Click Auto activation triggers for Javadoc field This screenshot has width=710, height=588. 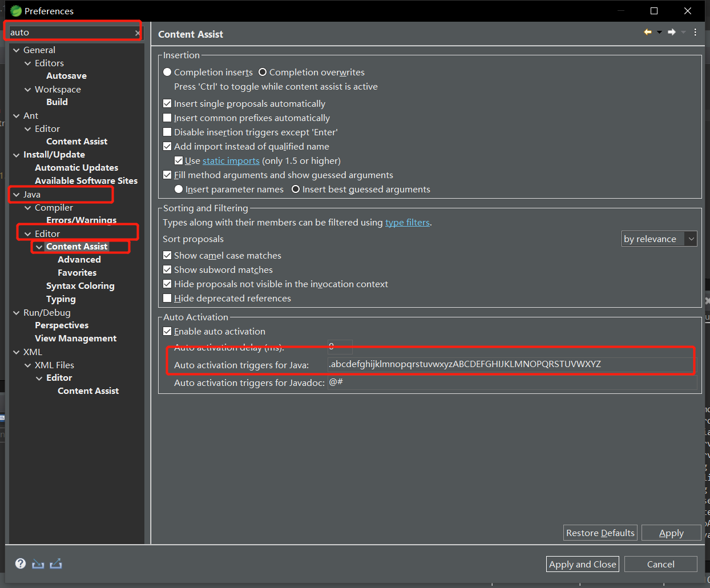coord(512,382)
